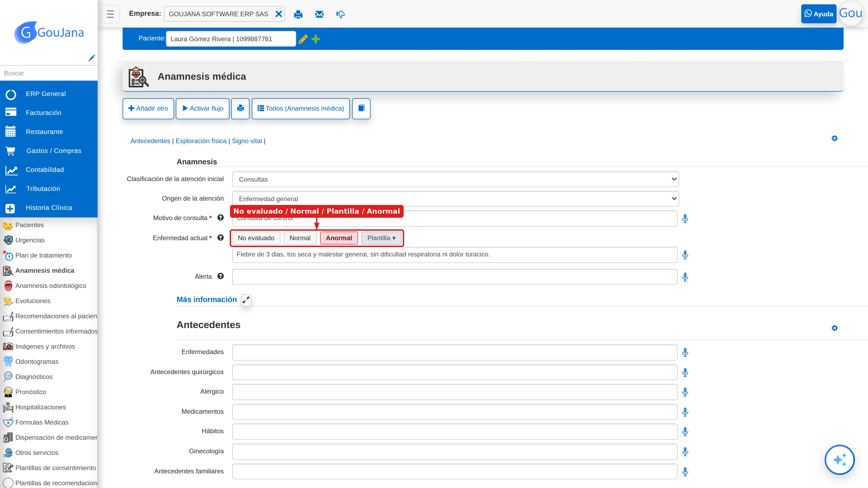Image resolution: width=868 pixels, height=488 pixels.
Task: Click the sidebar Buscar search field
Action: coord(49,73)
